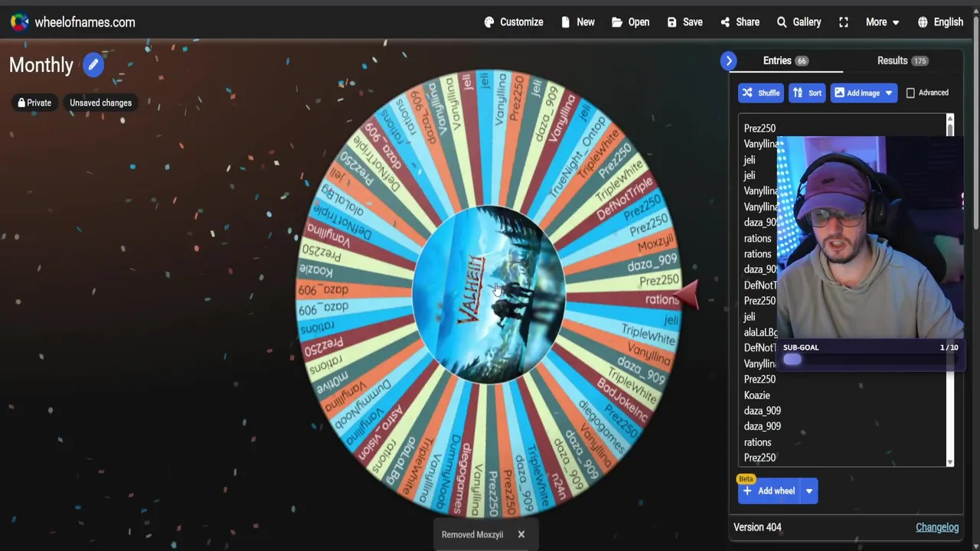Shuffle the entries
This screenshot has width=980, height=551.
point(760,93)
